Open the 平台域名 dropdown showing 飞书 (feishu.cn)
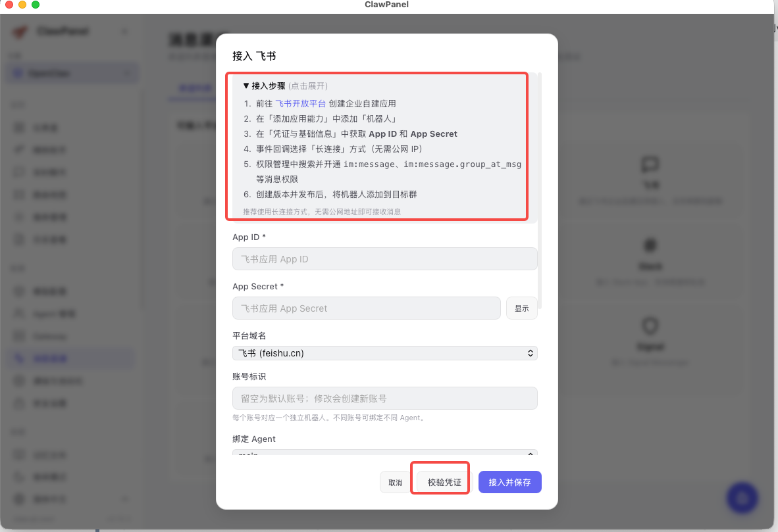This screenshot has width=778, height=532. pyautogui.click(x=384, y=353)
